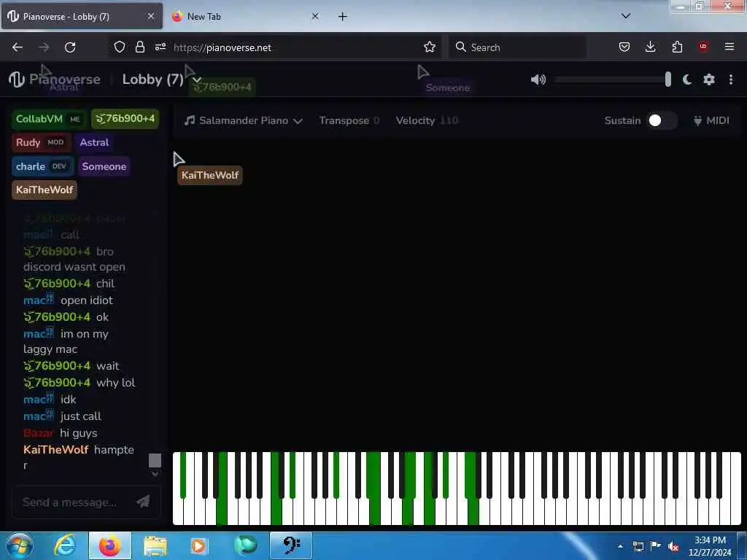Screen dimensions: 747x560
Task: Select the 76b900+4 user tag
Action: tap(125, 119)
